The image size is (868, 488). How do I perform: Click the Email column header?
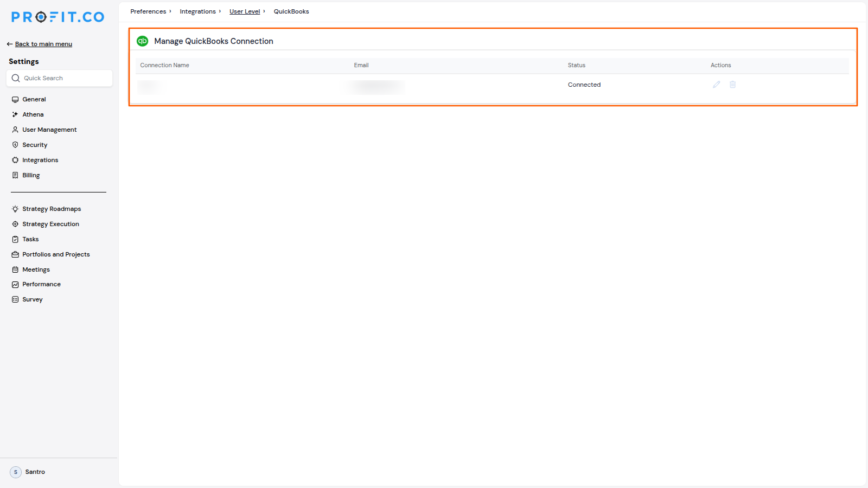click(x=361, y=65)
